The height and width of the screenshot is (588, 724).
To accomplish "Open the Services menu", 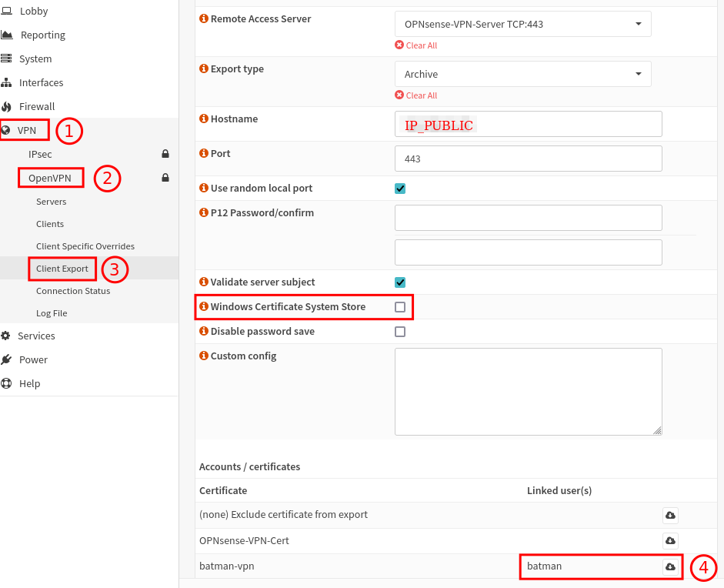I will (36, 336).
